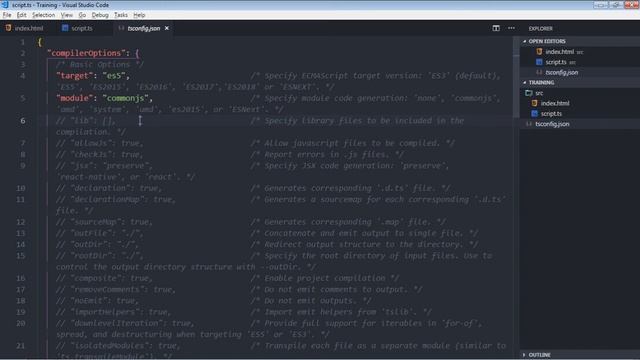Click the VS Code logo in the title bar
This screenshot has height=360, width=640.
pos(5,5)
